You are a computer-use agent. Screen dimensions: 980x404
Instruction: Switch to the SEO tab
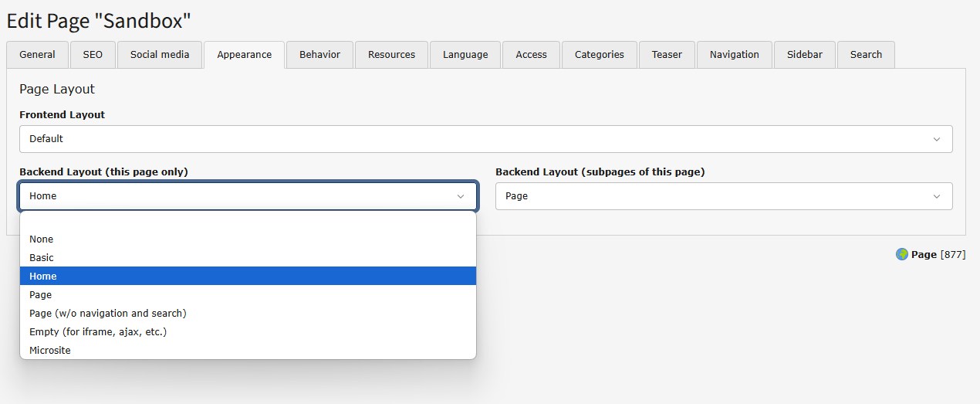click(x=93, y=55)
